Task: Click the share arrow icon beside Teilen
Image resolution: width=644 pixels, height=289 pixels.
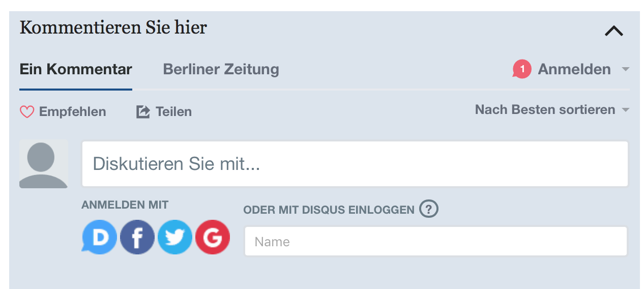Action: [143, 112]
